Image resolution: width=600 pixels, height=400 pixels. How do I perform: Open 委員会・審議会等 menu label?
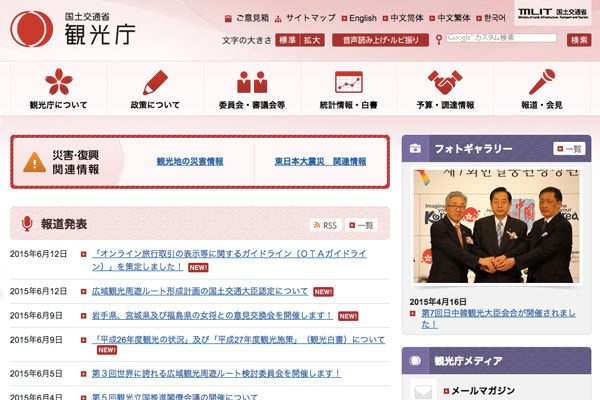click(x=252, y=105)
